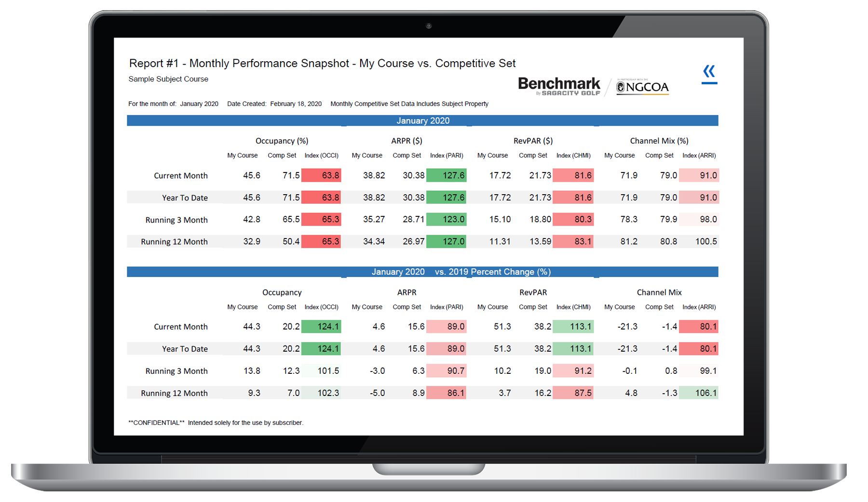Click the red 63.8 OCCI index cell
The image size is (868, 502).
point(321,175)
